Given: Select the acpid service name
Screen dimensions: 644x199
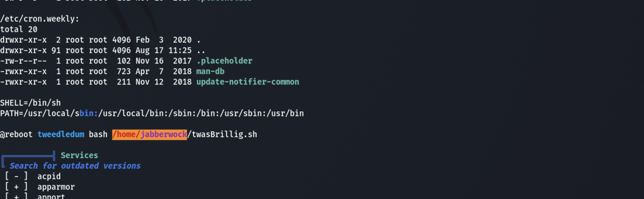Looking at the screenshot, I should tap(49, 177).
